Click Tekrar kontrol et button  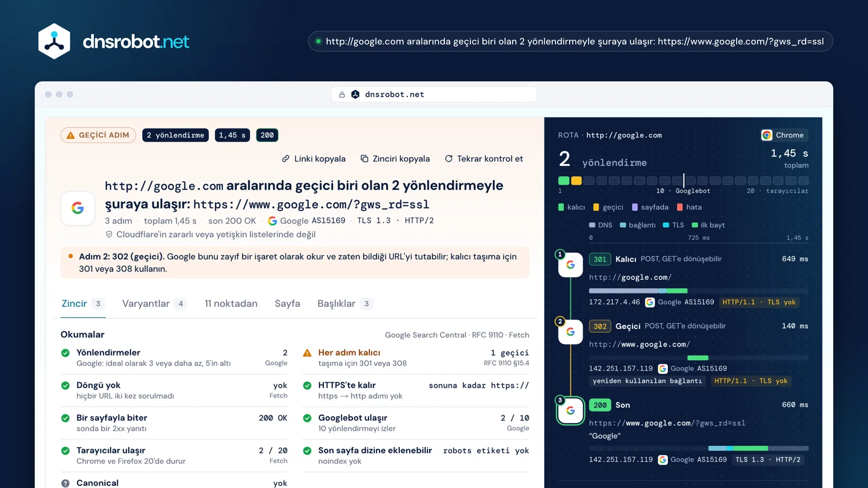point(484,159)
